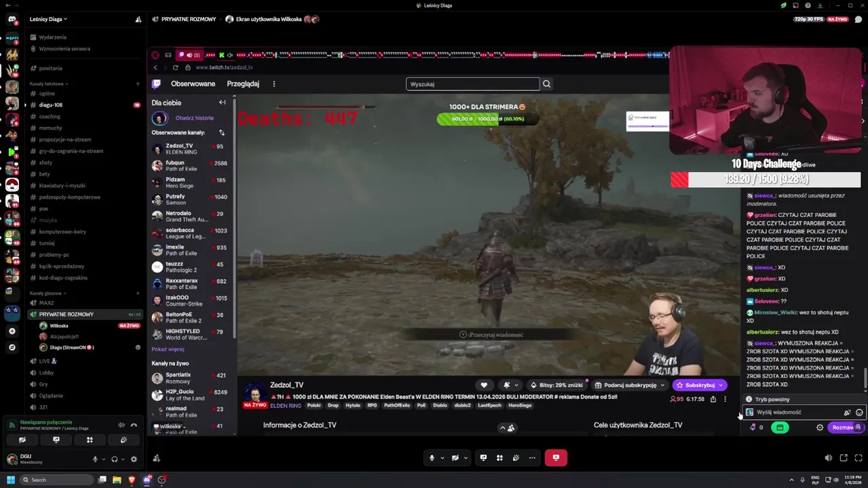Add a channel to Kanały głosowe
Image resolution: width=868 pixels, height=488 pixels.
[138, 293]
